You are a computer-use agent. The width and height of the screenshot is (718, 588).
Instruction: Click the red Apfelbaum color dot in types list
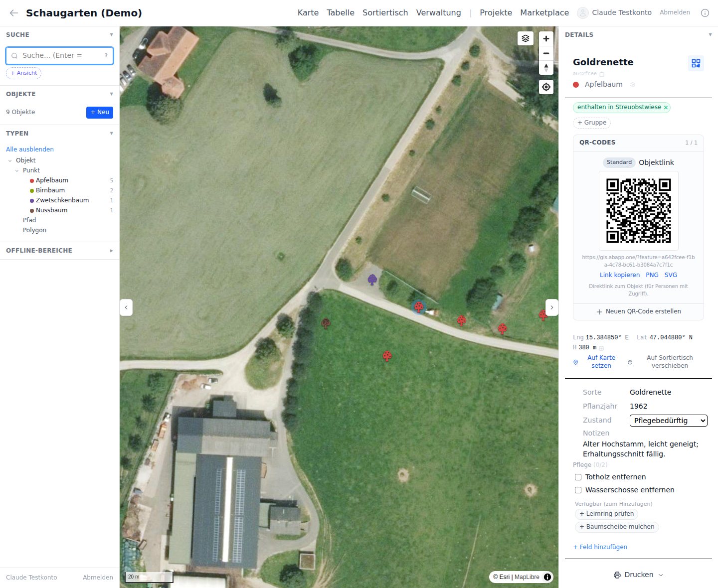point(32,181)
